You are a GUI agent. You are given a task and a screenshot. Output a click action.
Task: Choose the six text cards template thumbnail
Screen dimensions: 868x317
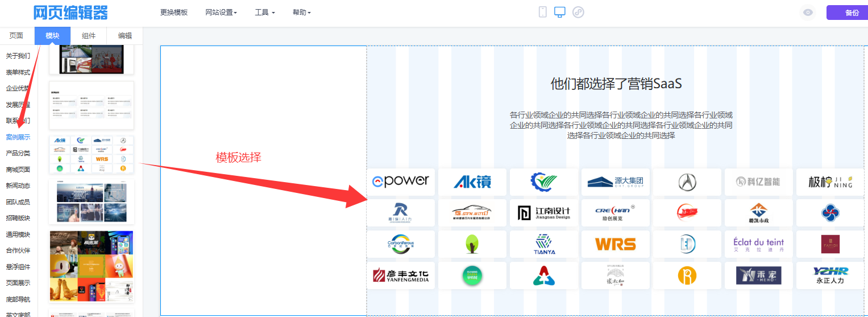pos(92,106)
